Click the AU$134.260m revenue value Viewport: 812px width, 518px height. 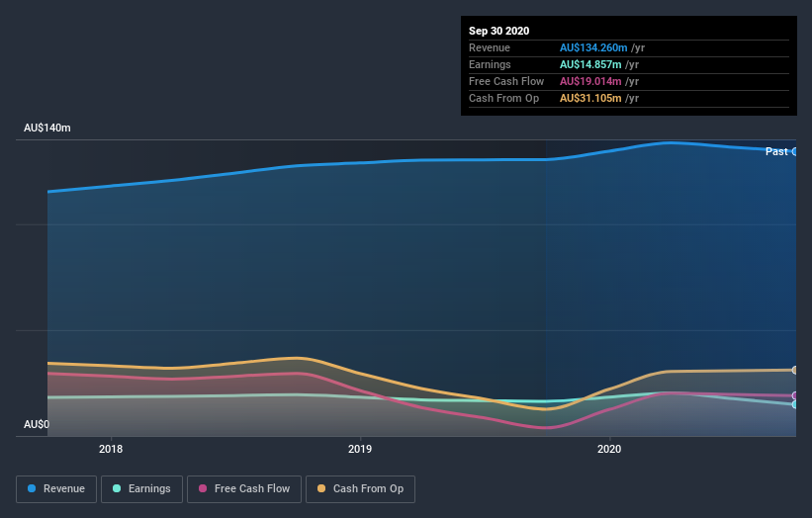(x=593, y=47)
